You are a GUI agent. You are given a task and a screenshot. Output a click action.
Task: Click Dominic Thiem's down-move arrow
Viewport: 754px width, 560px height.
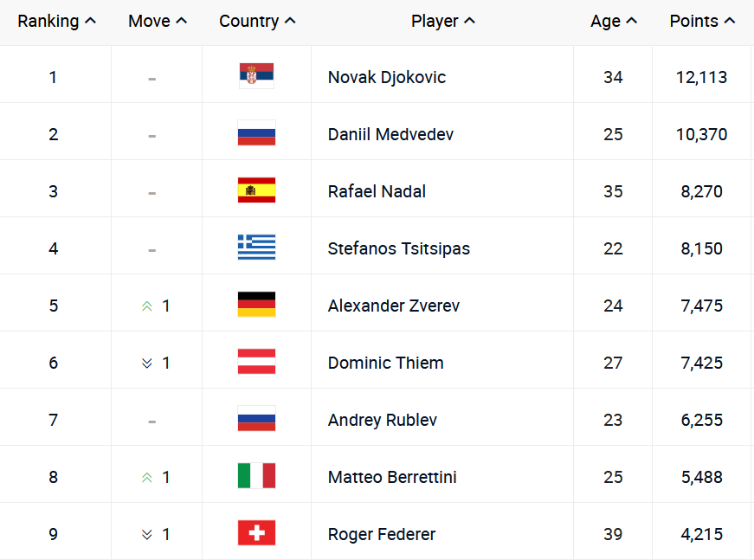click(x=147, y=363)
